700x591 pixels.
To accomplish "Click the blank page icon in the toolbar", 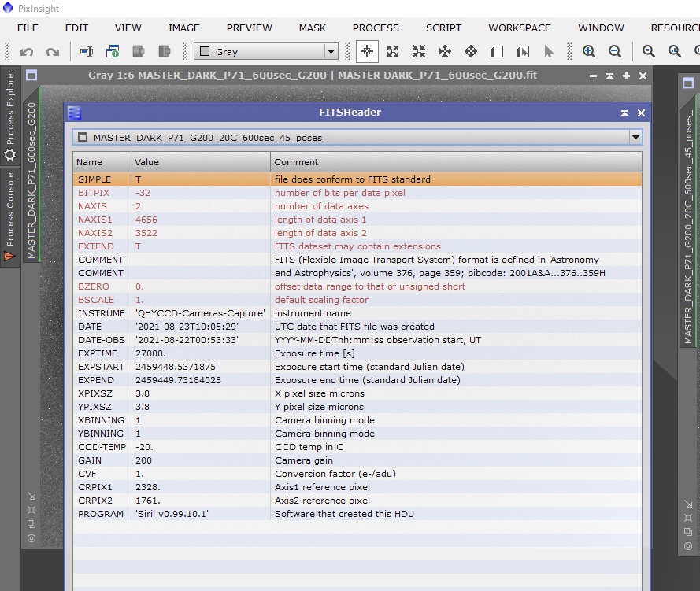I will pos(496,51).
